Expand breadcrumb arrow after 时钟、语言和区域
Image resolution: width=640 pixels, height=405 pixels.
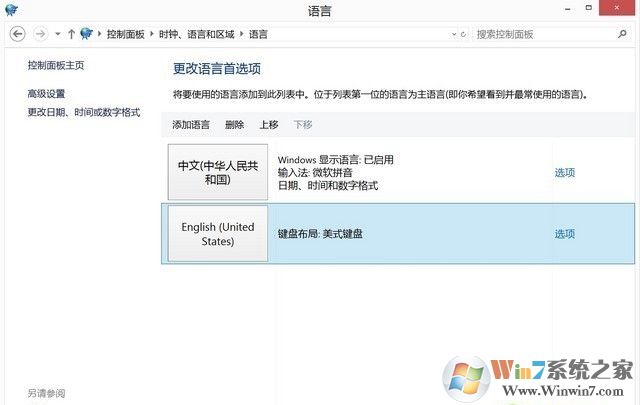point(242,34)
